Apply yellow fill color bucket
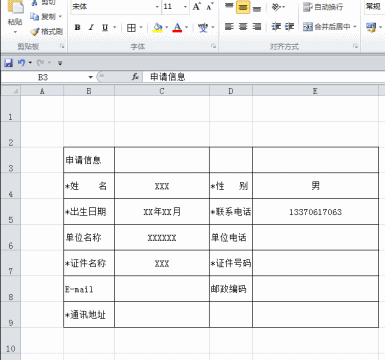 [158, 27]
